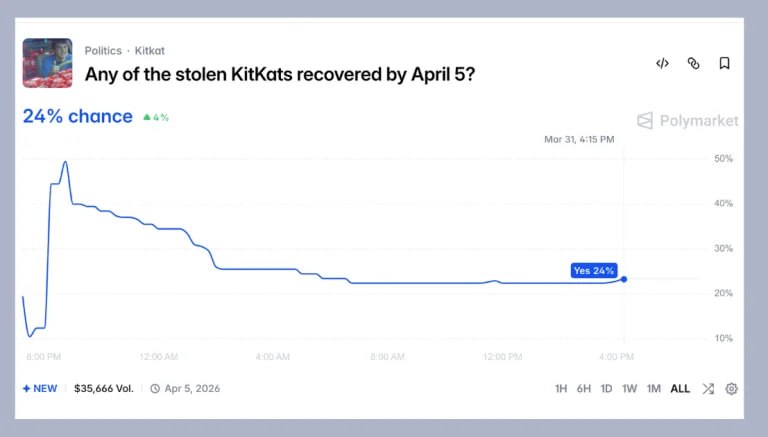Screen dimensions: 768x437
Task: Click the crossed-arrows icon beside ALL
Action: pyautogui.click(x=708, y=389)
